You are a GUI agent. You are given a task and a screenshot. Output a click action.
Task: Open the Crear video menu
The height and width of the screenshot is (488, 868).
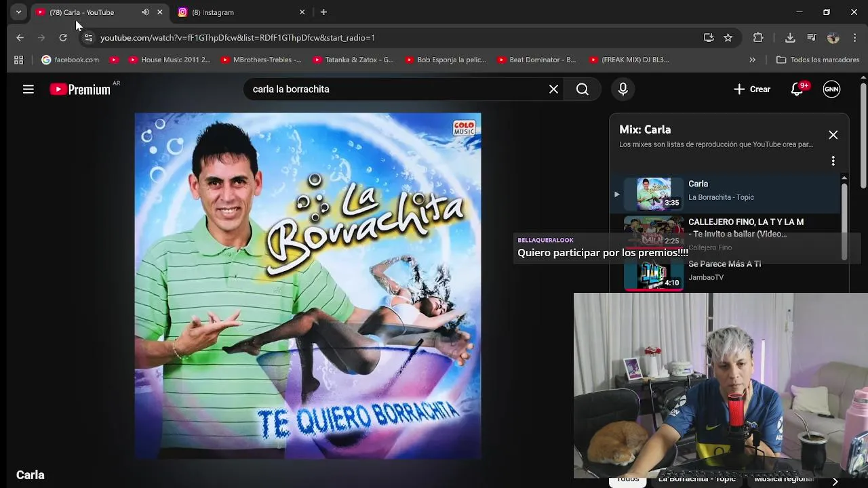(751, 89)
